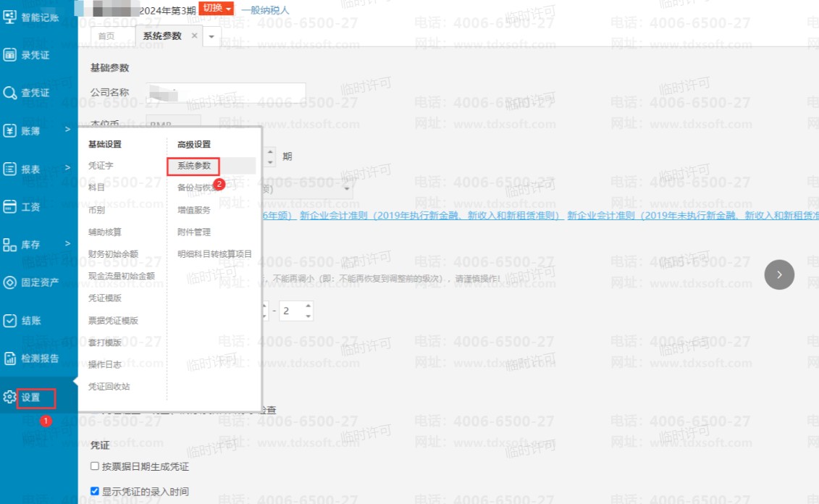Choose 凭证字 from the 基础设置 menu
The image size is (819, 504).
pos(101,166)
